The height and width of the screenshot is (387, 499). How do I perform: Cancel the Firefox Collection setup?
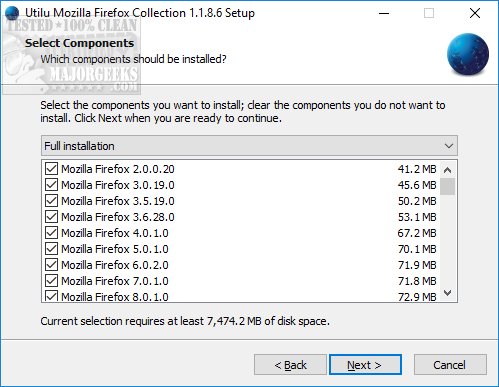pyautogui.click(x=450, y=365)
